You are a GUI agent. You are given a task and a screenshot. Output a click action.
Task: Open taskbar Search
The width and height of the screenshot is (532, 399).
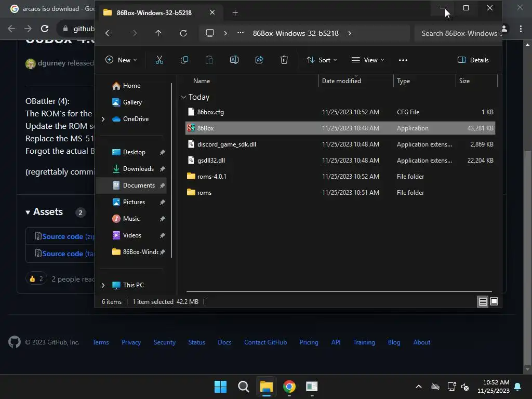click(x=244, y=387)
